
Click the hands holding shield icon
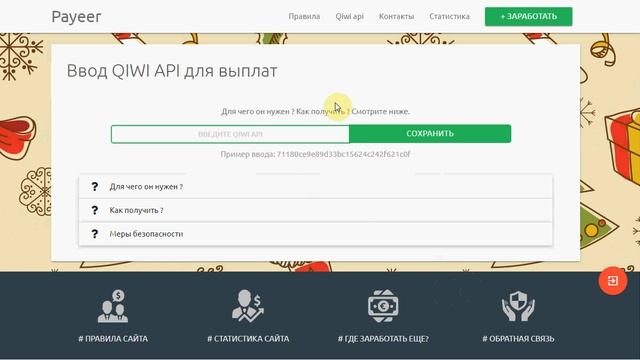click(518, 306)
